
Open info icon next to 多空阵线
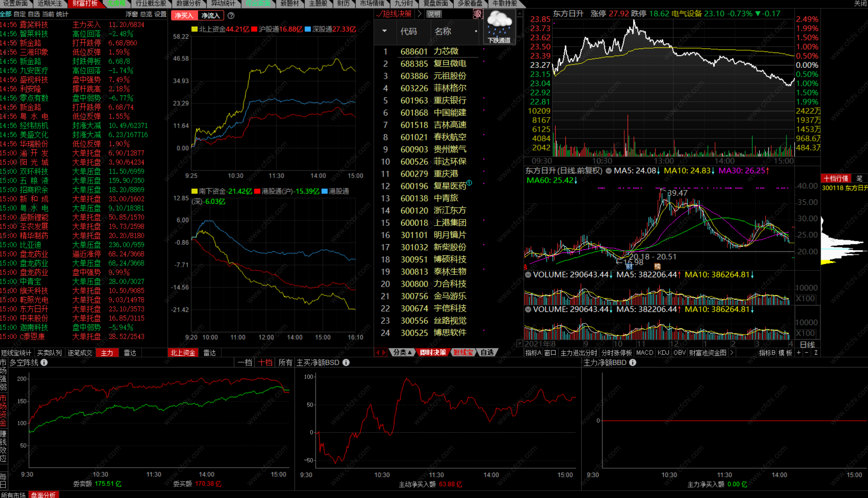tap(44, 362)
